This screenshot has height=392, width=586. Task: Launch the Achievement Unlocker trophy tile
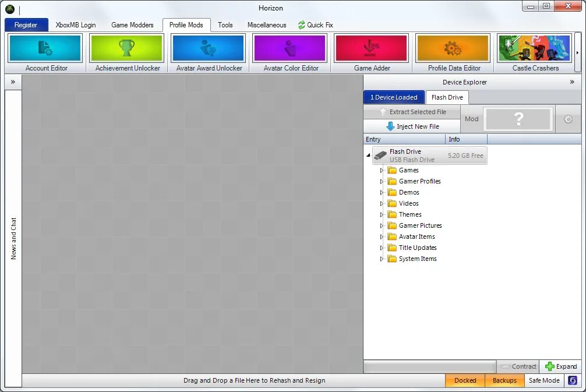pos(126,52)
